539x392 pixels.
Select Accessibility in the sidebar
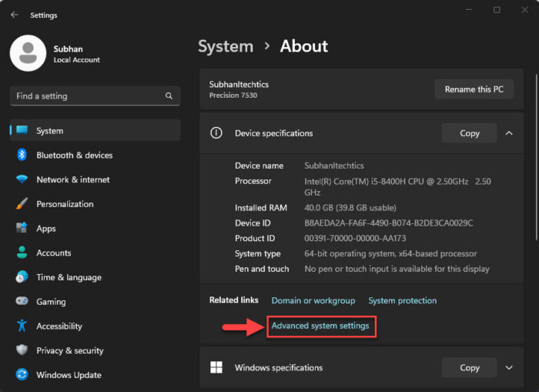95,326
